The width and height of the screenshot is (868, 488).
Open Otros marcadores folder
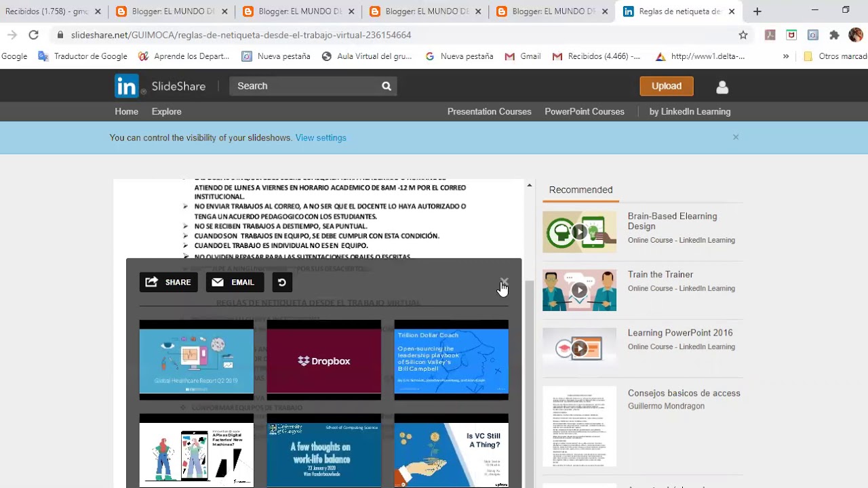835,56
